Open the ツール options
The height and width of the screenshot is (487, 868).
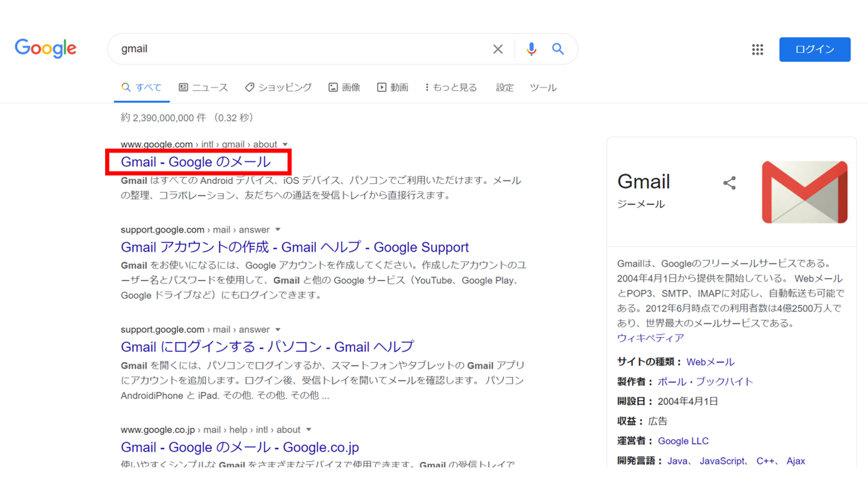[543, 87]
